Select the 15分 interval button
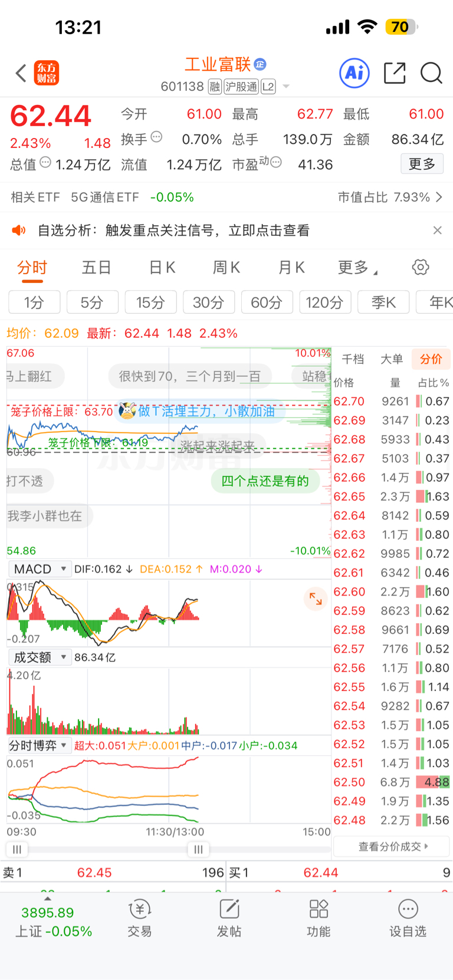The width and height of the screenshot is (453, 980). click(150, 302)
